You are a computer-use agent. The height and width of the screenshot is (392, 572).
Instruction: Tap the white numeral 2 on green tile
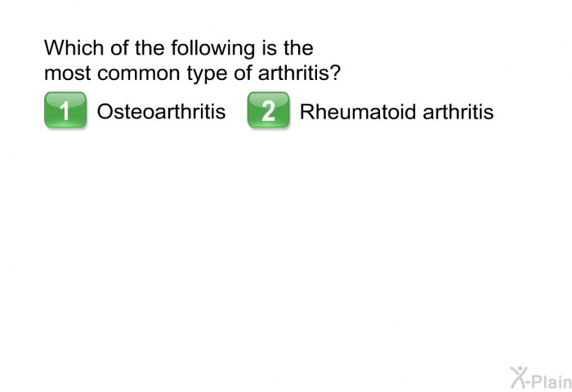(269, 111)
